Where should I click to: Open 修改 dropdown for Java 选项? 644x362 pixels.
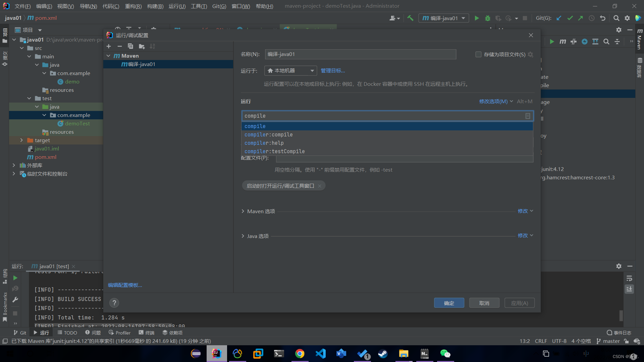coord(525,236)
